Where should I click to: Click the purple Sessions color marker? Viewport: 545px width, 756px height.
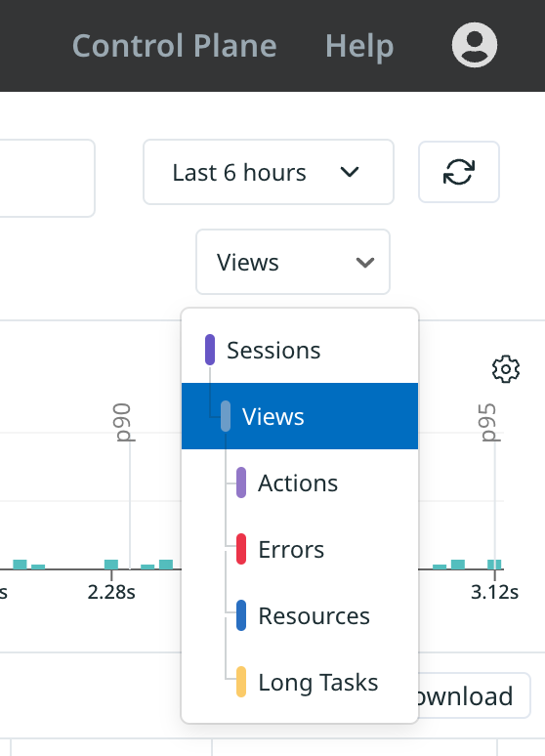click(x=210, y=350)
